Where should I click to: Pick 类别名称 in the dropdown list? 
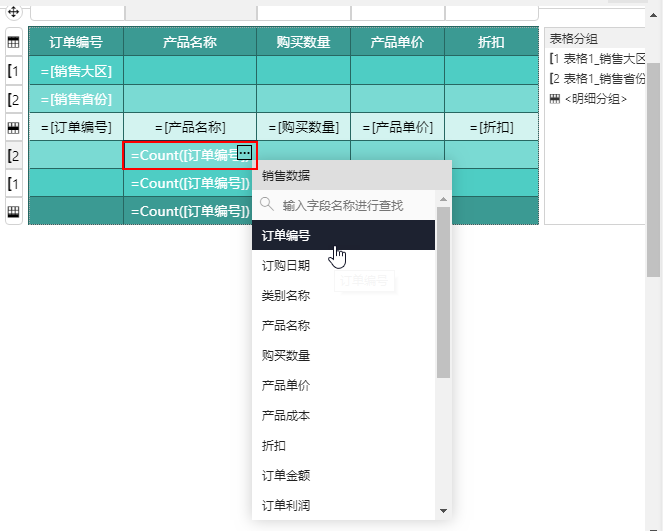click(x=286, y=296)
